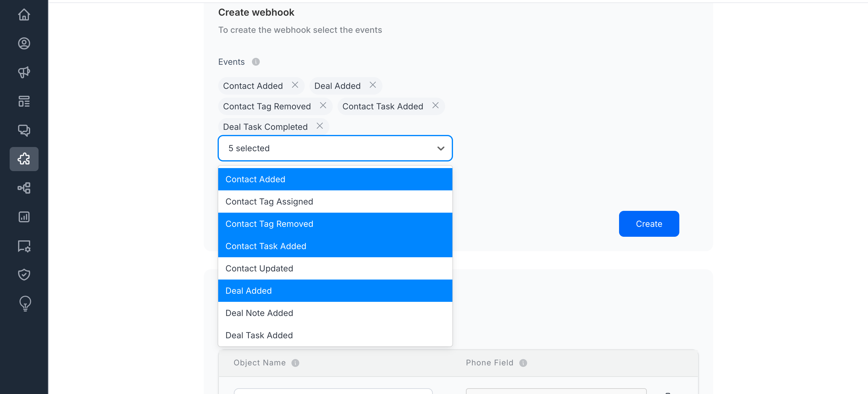
Task: Remove the Deal Added chip
Action: pos(373,85)
